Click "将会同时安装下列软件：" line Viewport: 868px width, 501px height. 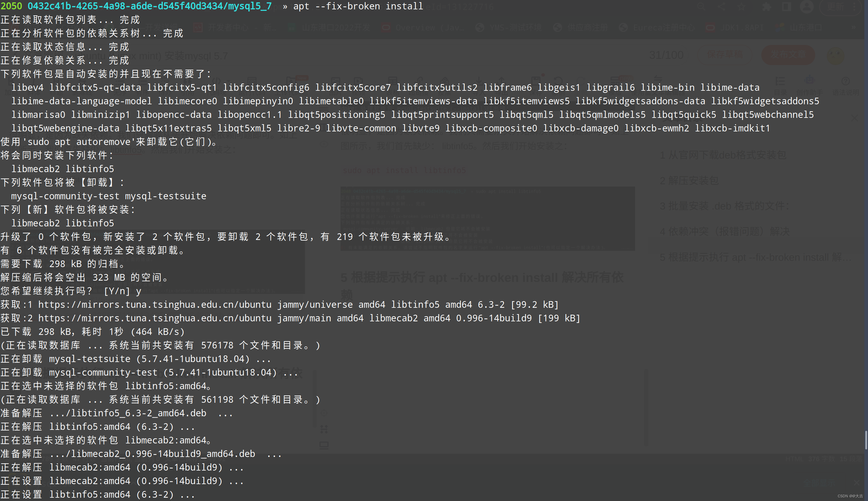58,155
